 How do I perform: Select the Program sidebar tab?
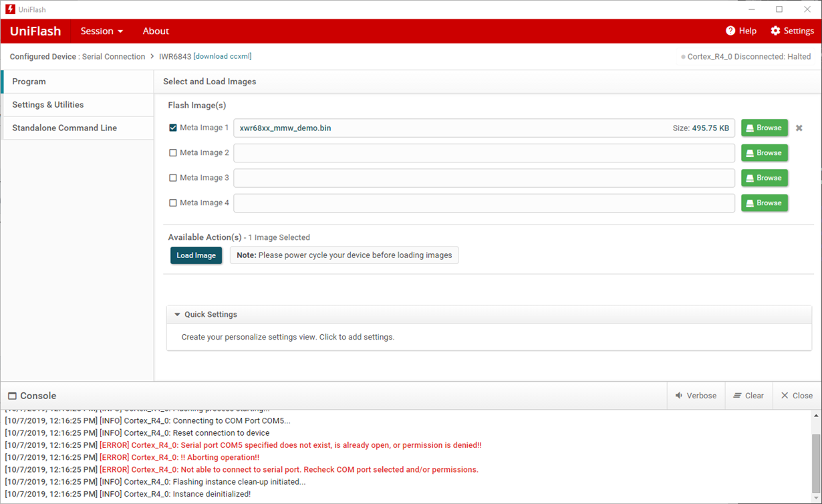(x=78, y=82)
